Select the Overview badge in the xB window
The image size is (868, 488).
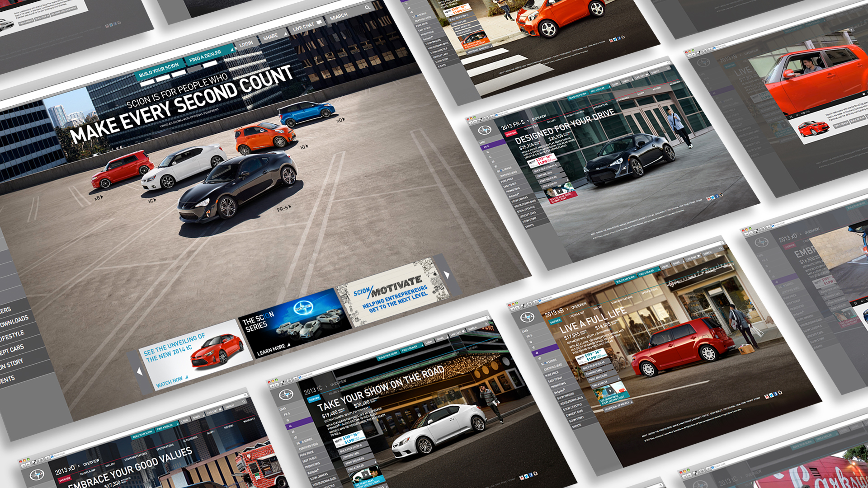click(556, 321)
